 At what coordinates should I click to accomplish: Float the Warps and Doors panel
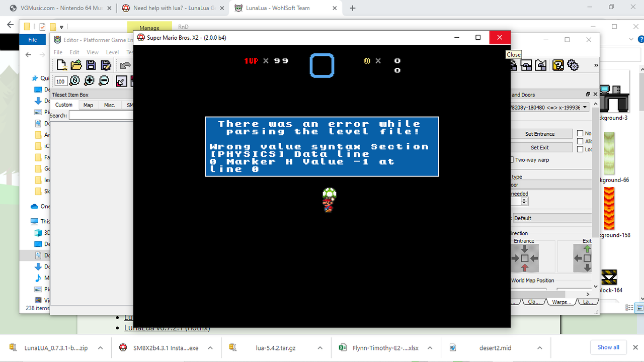coord(588,94)
